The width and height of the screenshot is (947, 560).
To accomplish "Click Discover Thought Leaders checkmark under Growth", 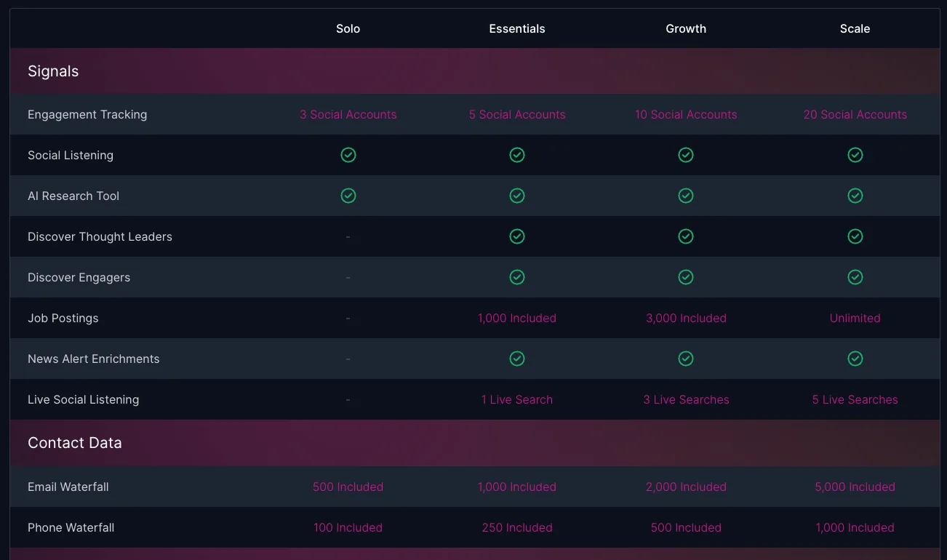I will pyautogui.click(x=686, y=236).
